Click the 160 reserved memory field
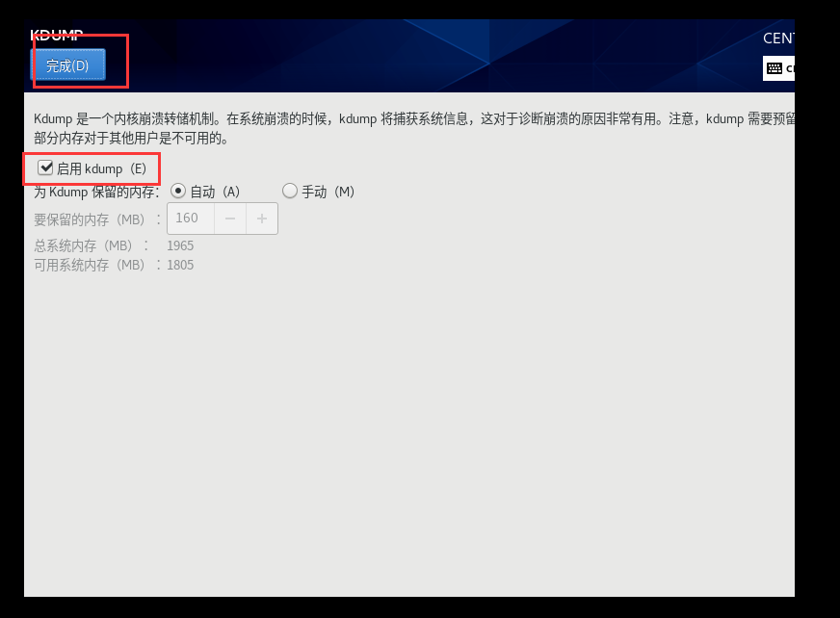Viewport: 840px width, 618px height. (191, 219)
